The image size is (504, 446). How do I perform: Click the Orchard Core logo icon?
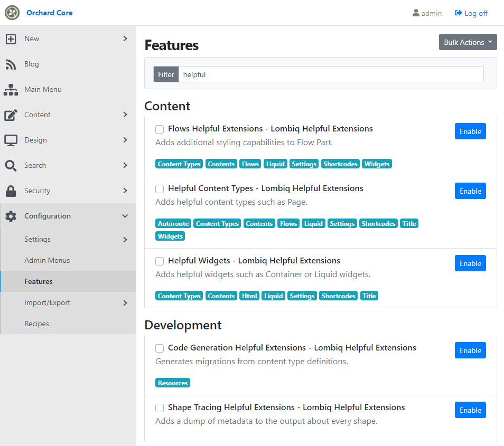[12, 13]
